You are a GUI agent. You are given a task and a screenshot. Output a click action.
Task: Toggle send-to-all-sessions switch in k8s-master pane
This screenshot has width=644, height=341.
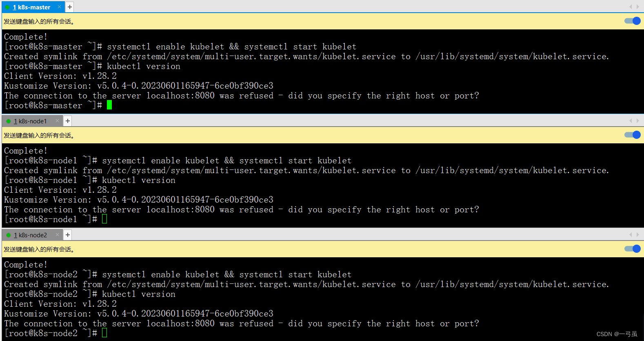coord(633,21)
